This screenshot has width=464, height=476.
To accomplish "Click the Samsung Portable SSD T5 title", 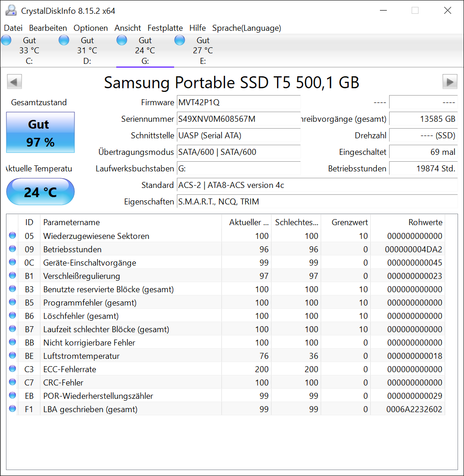I will (232, 82).
